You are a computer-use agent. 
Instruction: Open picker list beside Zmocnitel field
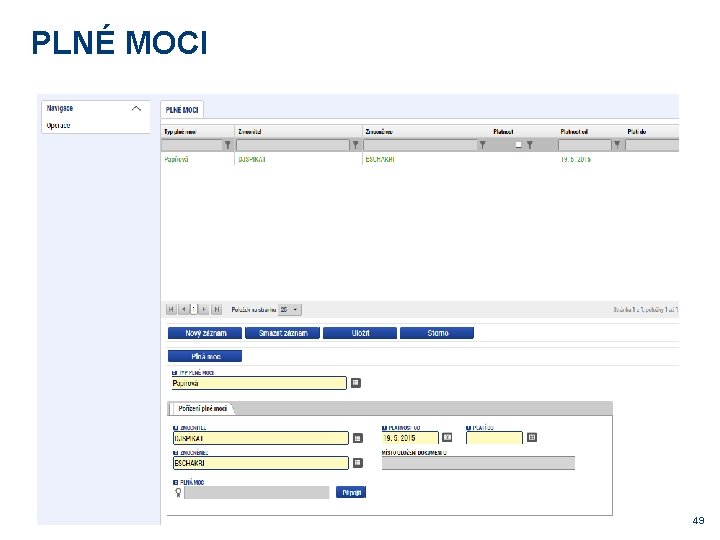pos(358,438)
